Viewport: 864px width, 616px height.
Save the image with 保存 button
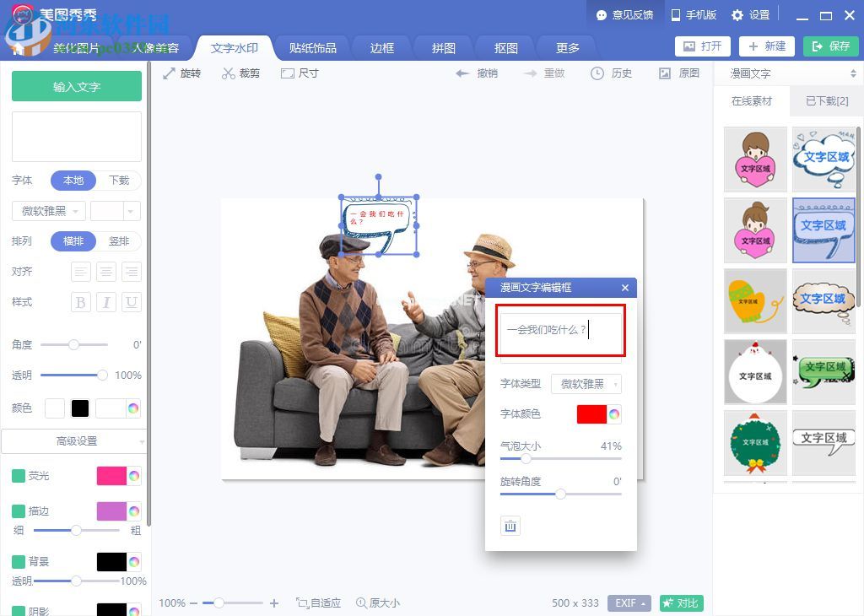coord(831,46)
